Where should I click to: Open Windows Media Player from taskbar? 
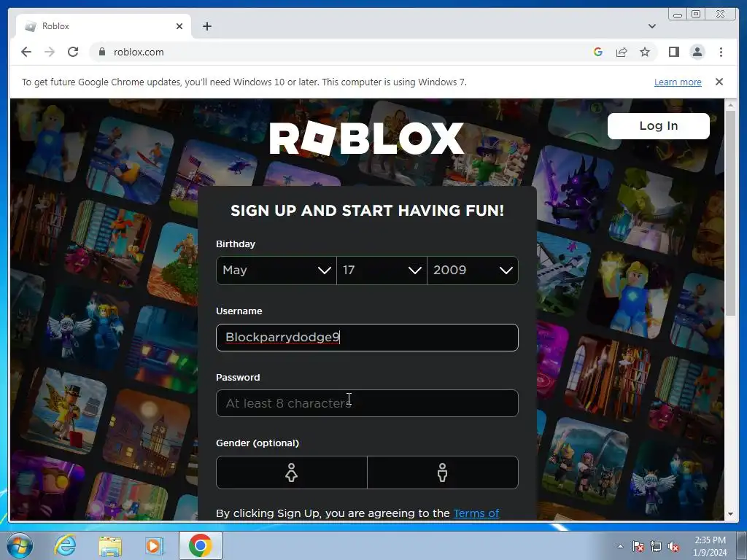(155, 545)
